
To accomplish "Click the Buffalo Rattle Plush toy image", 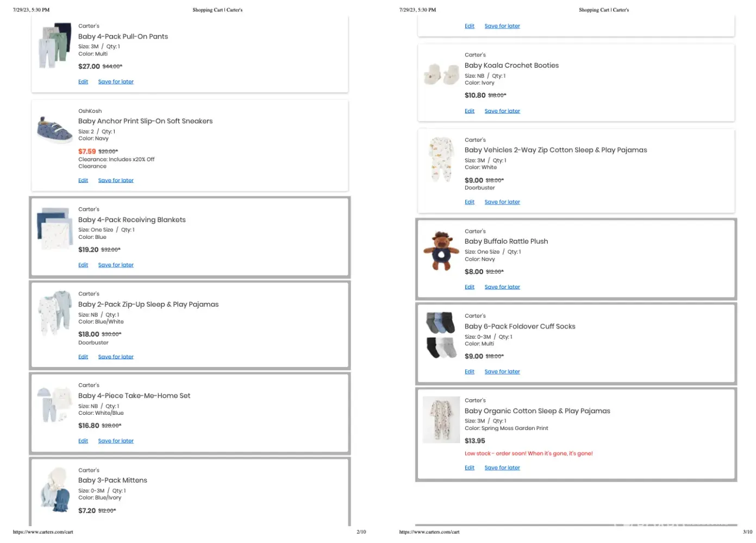I will pyautogui.click(x=441, y=251).
